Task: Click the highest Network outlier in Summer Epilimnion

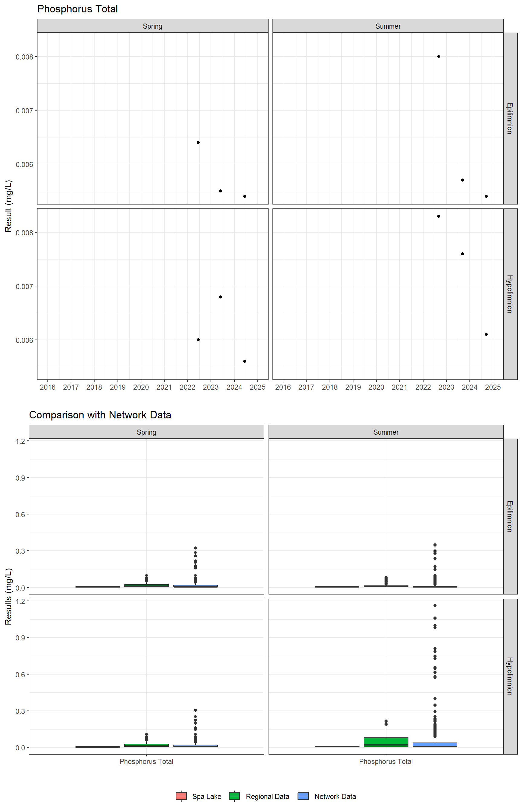Action: click(435, 545)
